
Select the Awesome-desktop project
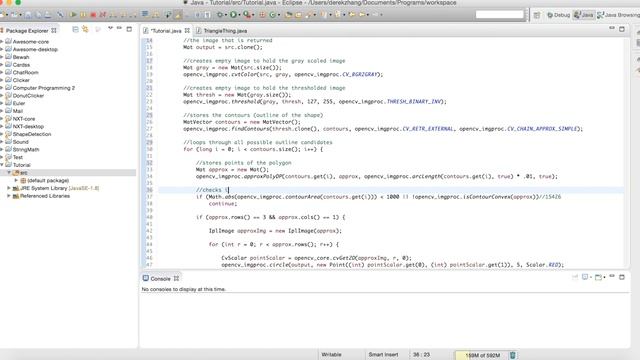click(x=35, y=49)
